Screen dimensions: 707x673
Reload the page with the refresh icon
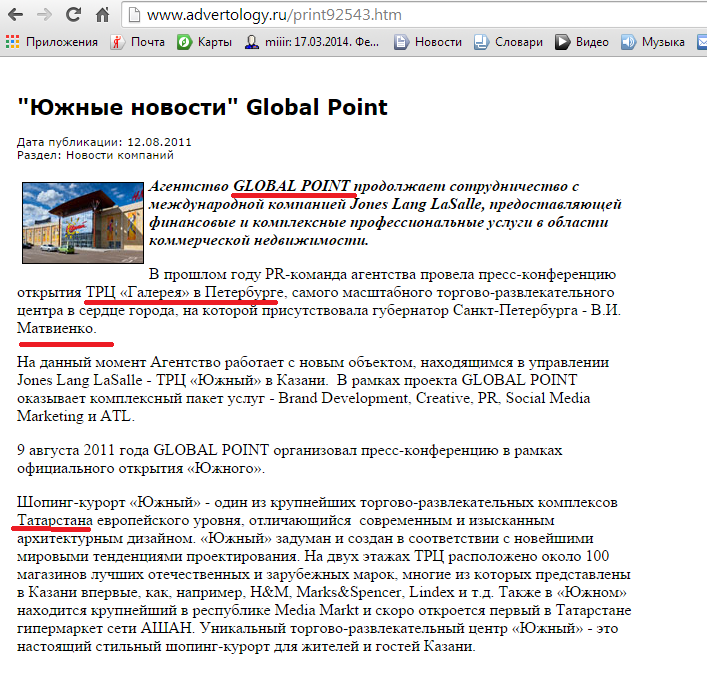73,15
